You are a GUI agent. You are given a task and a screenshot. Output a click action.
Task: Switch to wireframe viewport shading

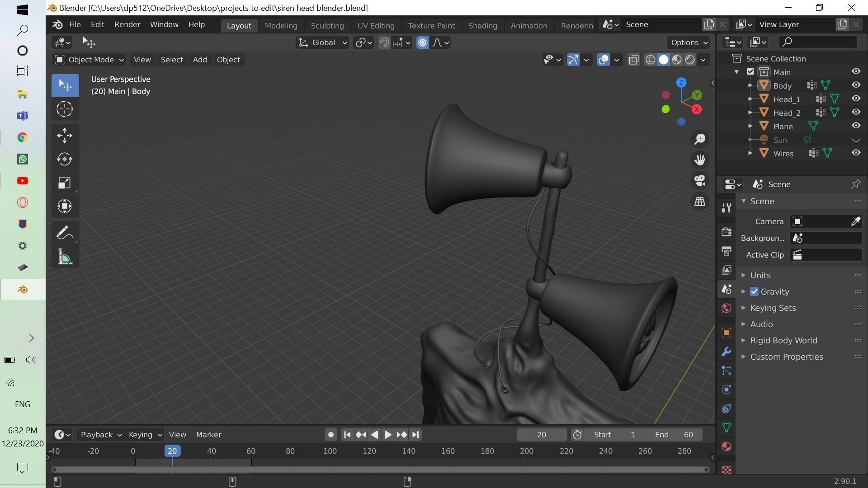point(650,60)
